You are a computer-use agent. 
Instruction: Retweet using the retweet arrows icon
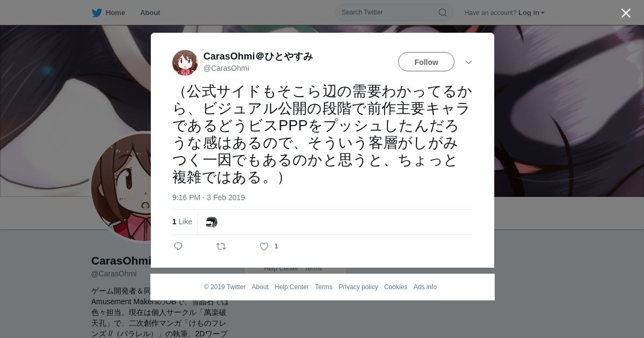coord(221,246)
